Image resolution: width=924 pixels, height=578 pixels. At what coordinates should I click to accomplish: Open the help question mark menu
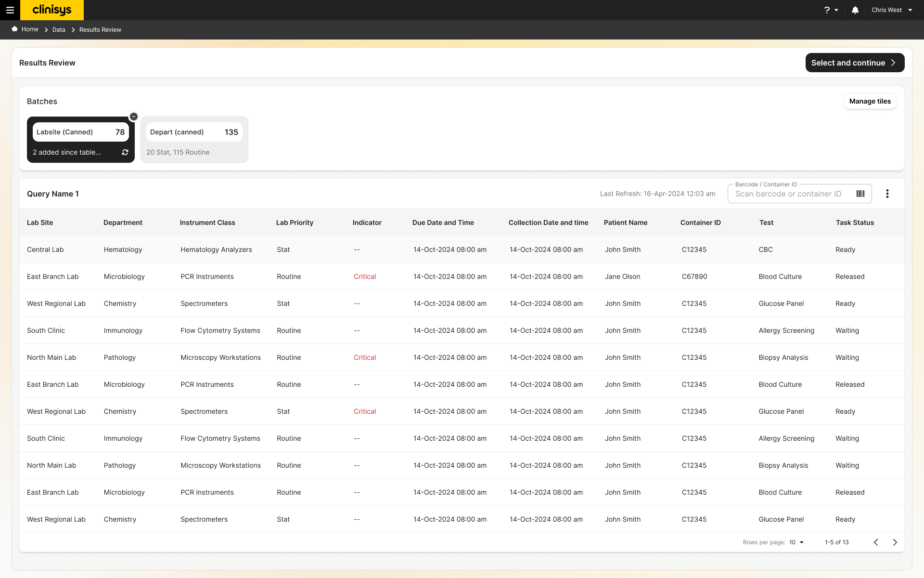tap(831, 10)
